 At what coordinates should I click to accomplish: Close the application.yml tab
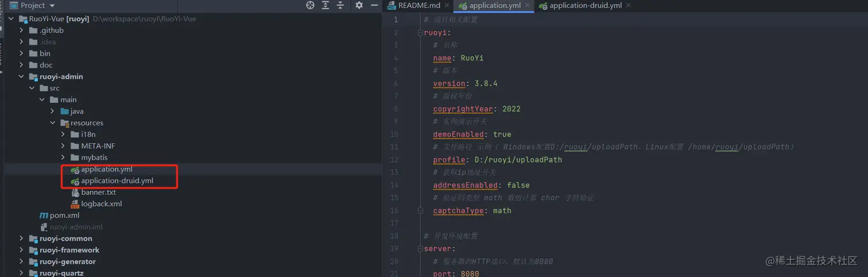coord(526,6)
